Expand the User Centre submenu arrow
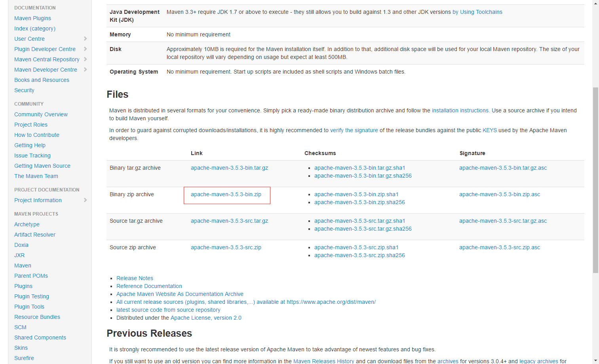Screen dimensions: 599x364 coord(85,39)
